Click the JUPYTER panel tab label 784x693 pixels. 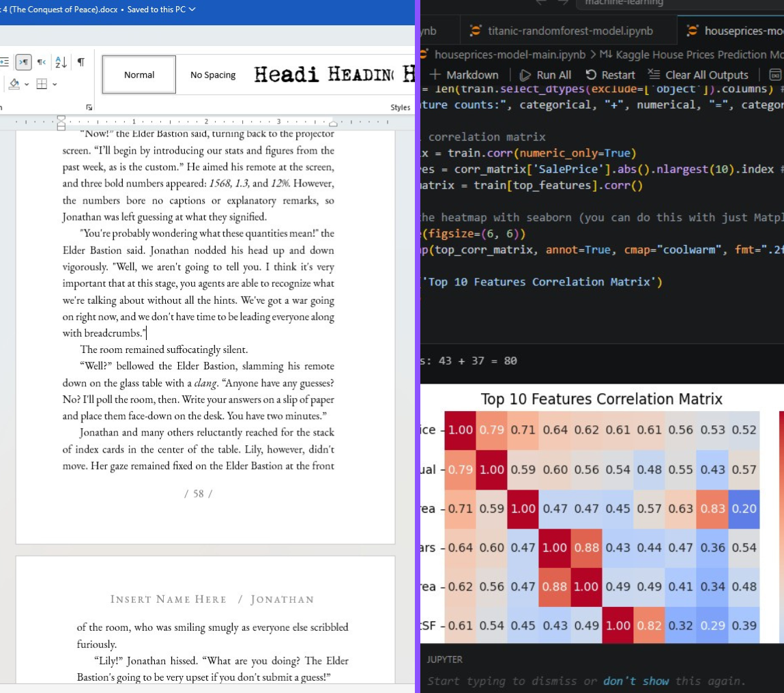point(444,660)
